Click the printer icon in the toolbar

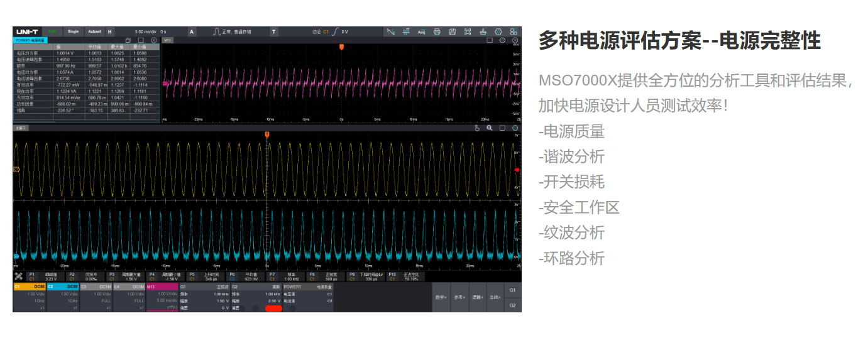437,31
